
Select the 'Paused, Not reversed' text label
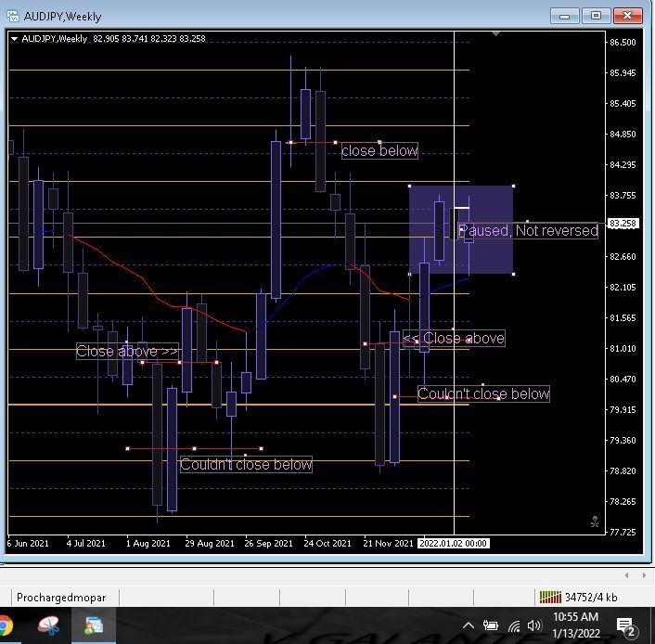pyautogui.click(x=529, y=231)
